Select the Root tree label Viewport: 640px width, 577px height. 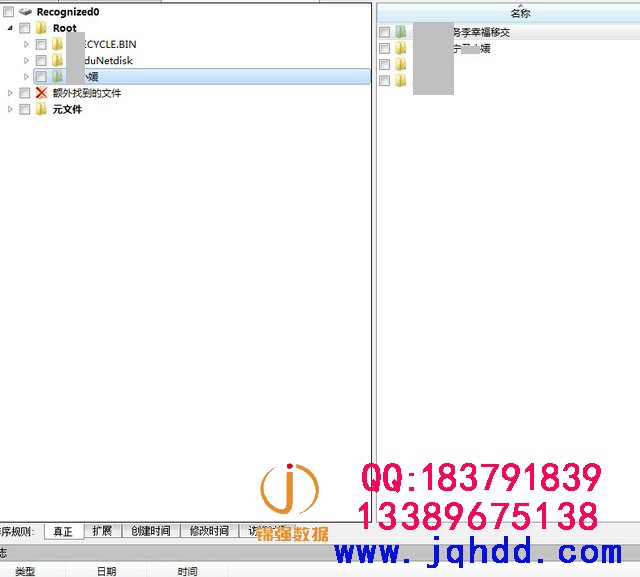point(64,28)
